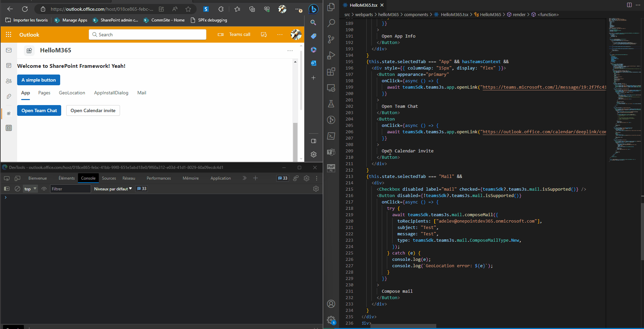Toggle console sidebar panel in DevTools

pyautogui.click(x=7, y=189)
